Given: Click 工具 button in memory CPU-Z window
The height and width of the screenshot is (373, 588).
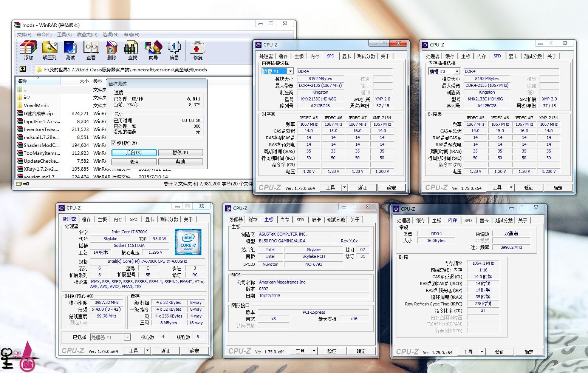Looking at the screenshot, I should click(468, 352).
